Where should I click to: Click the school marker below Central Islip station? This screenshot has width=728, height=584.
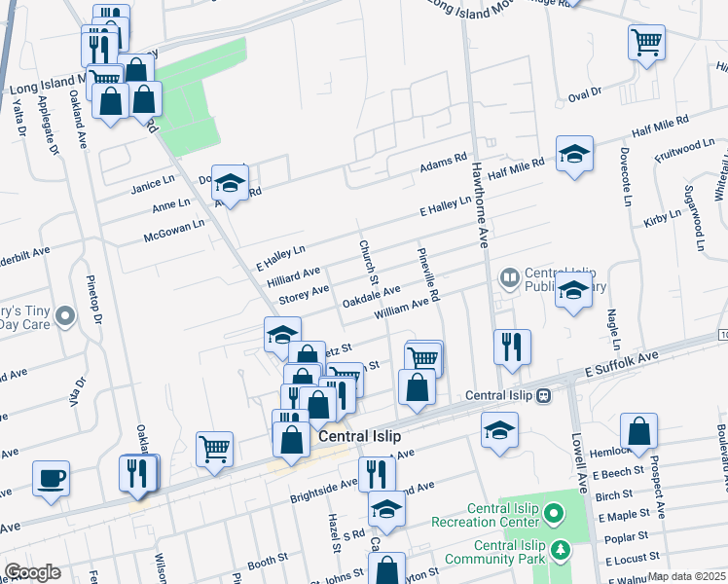pyautogui.click(x=499, y=433)
